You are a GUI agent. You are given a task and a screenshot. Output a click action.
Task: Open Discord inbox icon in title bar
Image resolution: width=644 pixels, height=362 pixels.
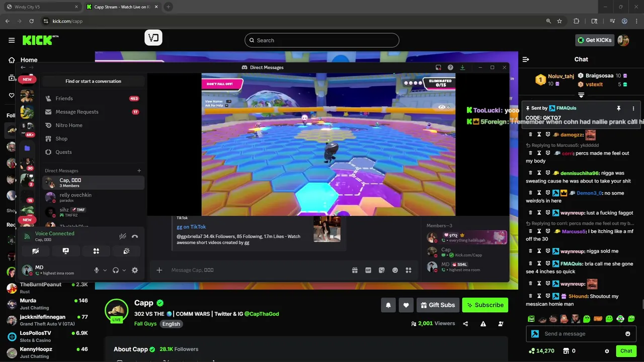point(438,67)
